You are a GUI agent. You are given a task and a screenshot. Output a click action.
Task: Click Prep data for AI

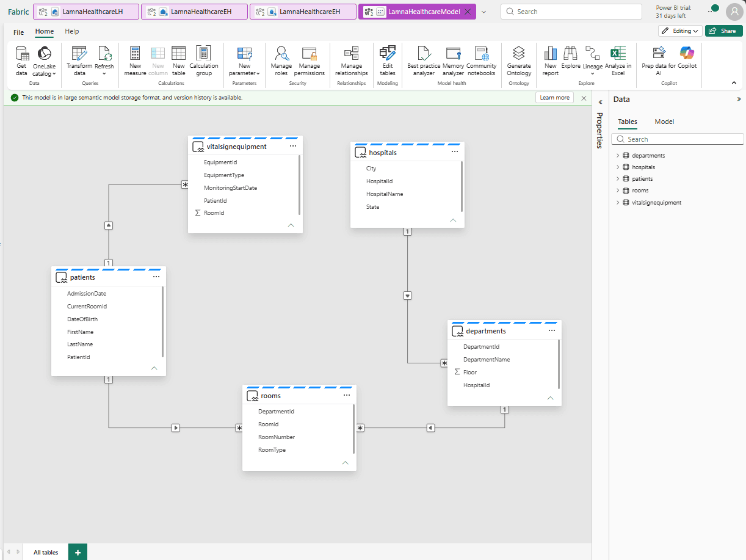click(x=659, y=61)
